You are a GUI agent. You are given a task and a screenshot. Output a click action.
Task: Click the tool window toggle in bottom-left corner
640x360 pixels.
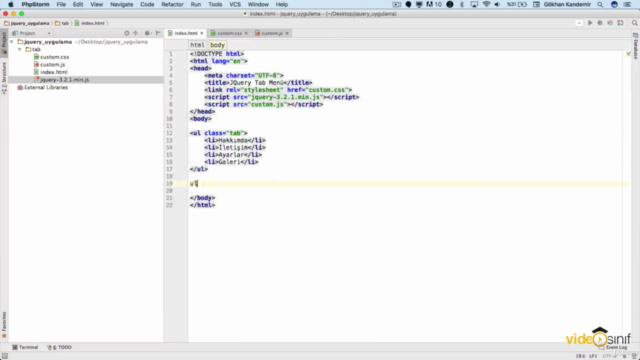tap(5, 356)
